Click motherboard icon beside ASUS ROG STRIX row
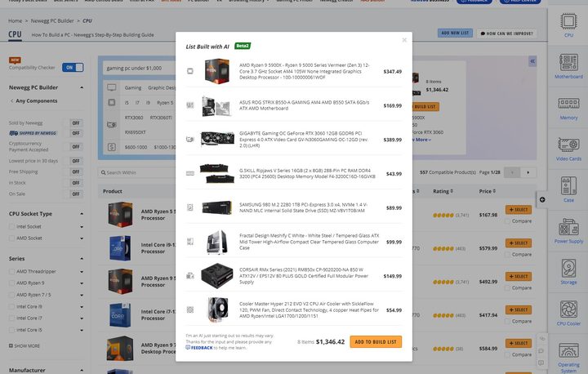 click(190, 105)
